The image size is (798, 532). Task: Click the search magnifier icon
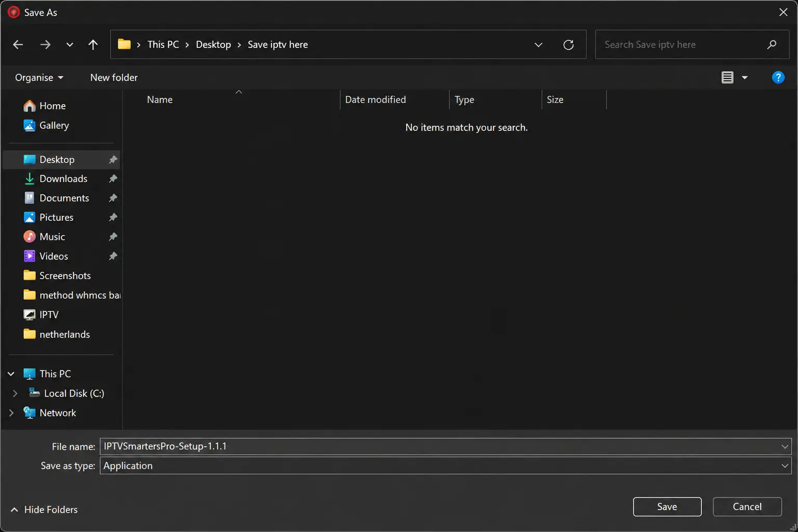coord(772,45)
